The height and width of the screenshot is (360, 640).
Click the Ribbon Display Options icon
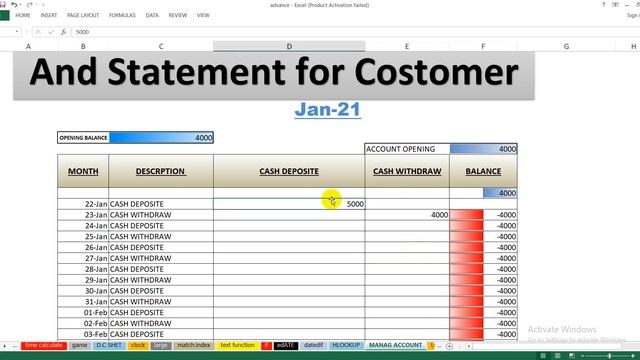point(615,5)
